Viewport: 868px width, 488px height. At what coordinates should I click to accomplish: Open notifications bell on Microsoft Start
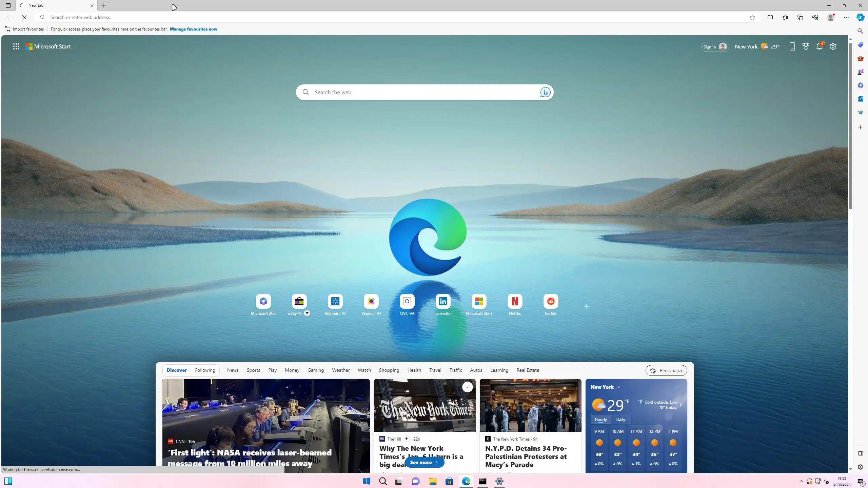coord(820,47)
